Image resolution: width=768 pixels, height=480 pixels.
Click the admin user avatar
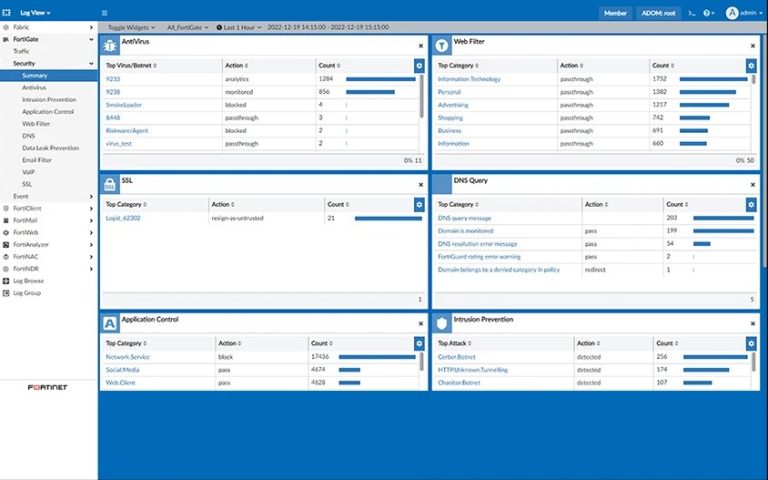point(732,13)
